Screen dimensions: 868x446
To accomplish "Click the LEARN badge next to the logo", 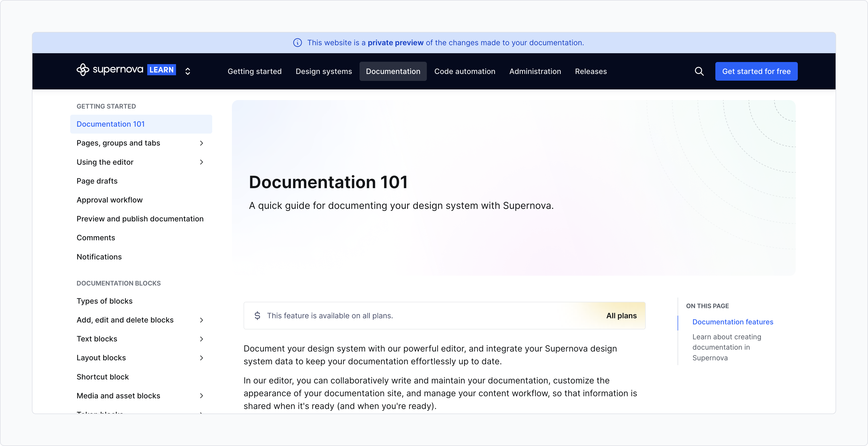I will point(161,70).
